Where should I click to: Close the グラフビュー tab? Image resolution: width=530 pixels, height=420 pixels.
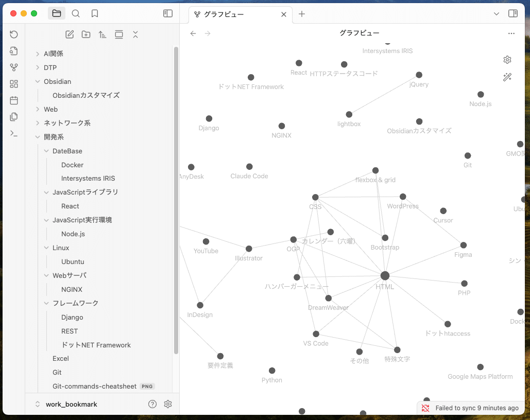tap(284, 14)
